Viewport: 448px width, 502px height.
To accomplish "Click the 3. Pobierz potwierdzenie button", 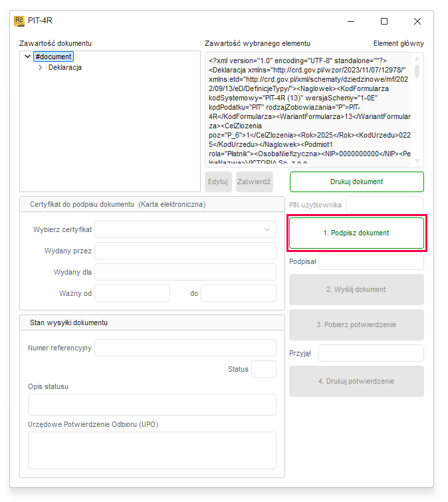I will [x=357, y=324].
